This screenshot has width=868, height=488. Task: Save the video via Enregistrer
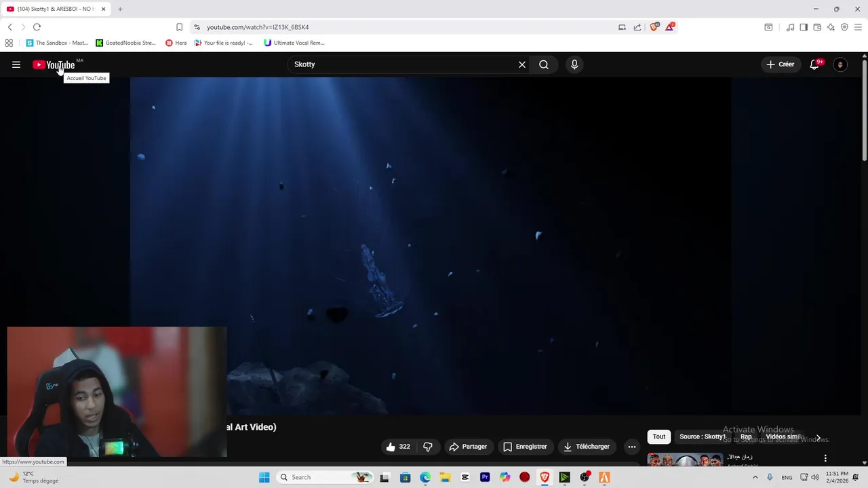(x=525, y=447)
